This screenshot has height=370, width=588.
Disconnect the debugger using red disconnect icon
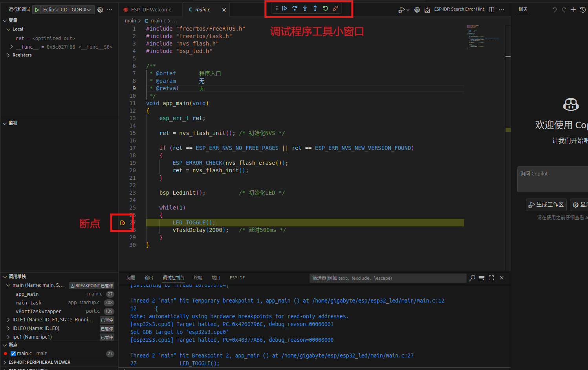click(335, 8)
